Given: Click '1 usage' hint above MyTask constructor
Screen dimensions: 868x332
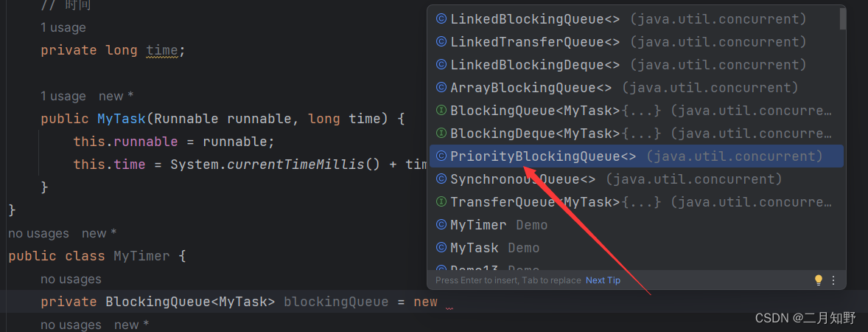Looking at the screenshot, I should (63, 96).
